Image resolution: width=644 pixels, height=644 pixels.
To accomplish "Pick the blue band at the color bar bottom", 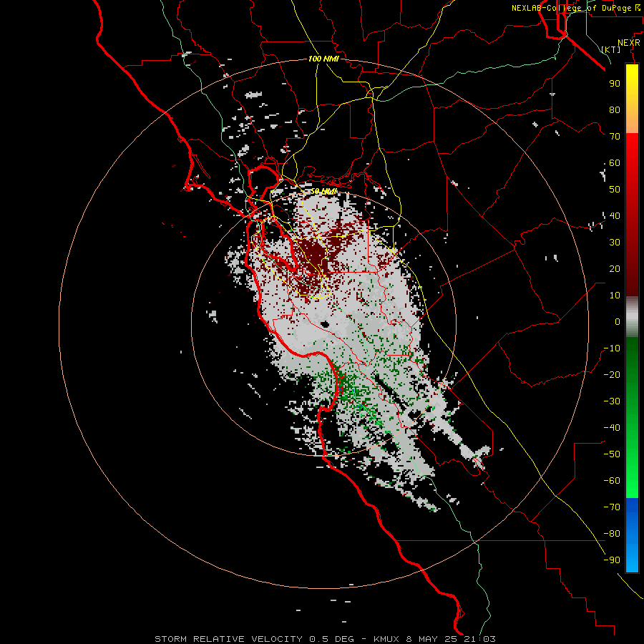I will click(x=632, y=535).
